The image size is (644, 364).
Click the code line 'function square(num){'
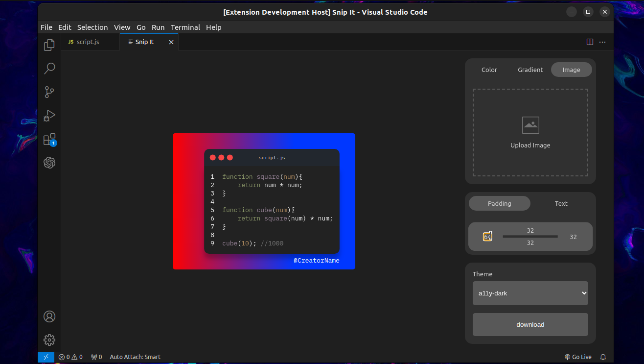[x=263, y=176]
